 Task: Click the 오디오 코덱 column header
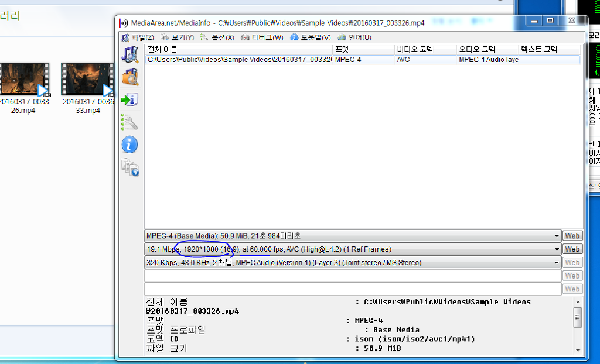[x=487, y=49]
